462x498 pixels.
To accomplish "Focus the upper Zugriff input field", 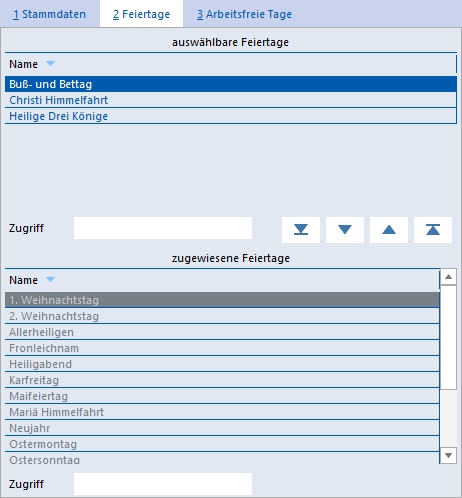I will [163, 228].
